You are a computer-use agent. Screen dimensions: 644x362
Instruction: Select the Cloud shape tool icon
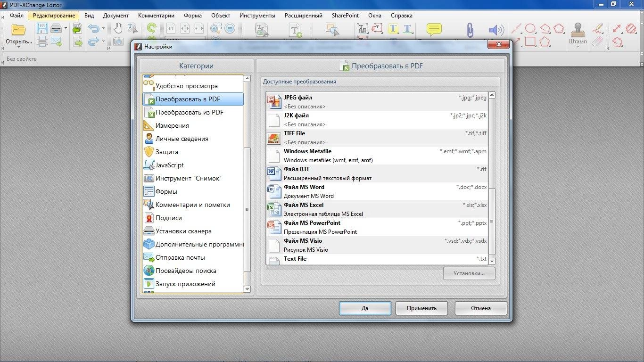point(559,28)
